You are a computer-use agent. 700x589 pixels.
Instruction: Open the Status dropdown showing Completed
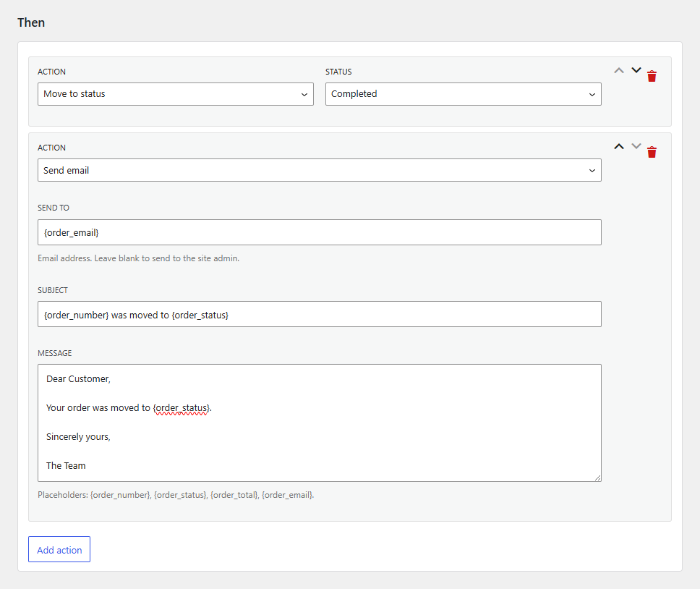pos(463,94)
